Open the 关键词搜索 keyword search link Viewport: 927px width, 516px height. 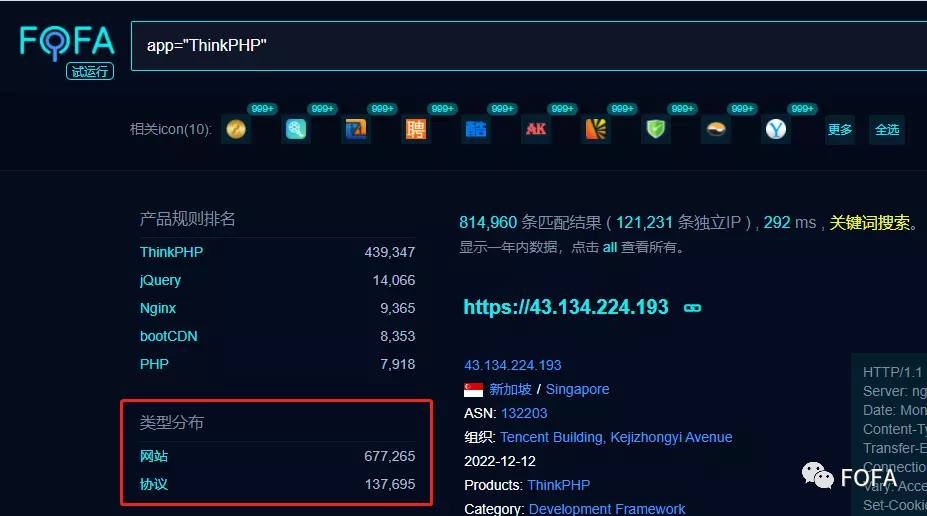coord(870,222)
